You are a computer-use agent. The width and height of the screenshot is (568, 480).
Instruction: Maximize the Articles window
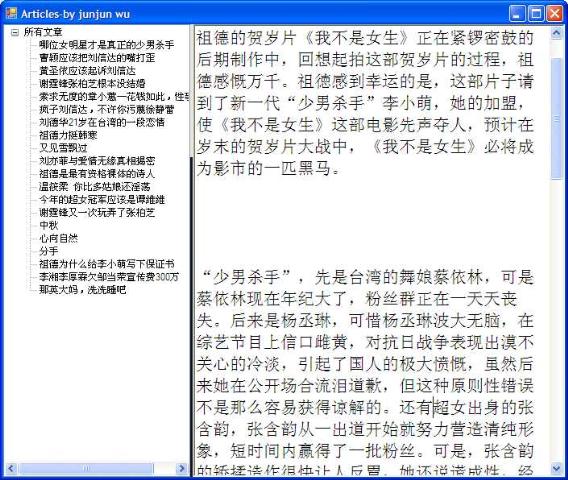pyautogui.click(x=536, y=14)
